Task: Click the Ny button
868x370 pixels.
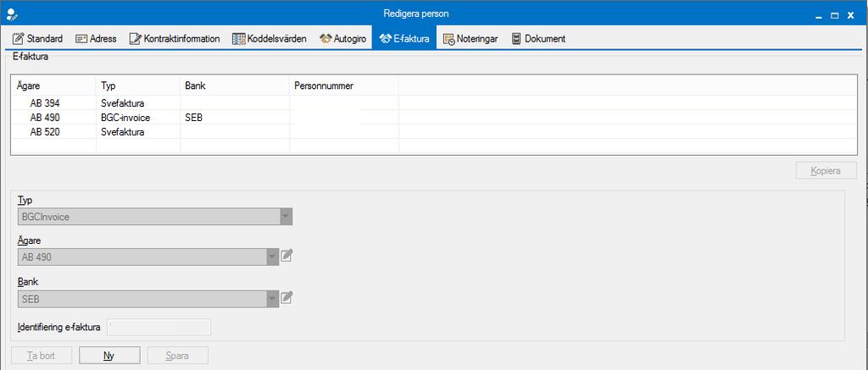Action: [109, 355]
